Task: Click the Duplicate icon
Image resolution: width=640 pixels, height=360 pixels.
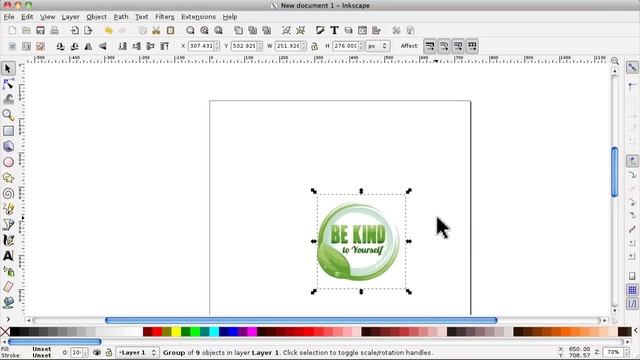Action: click(x=238, y=31)
